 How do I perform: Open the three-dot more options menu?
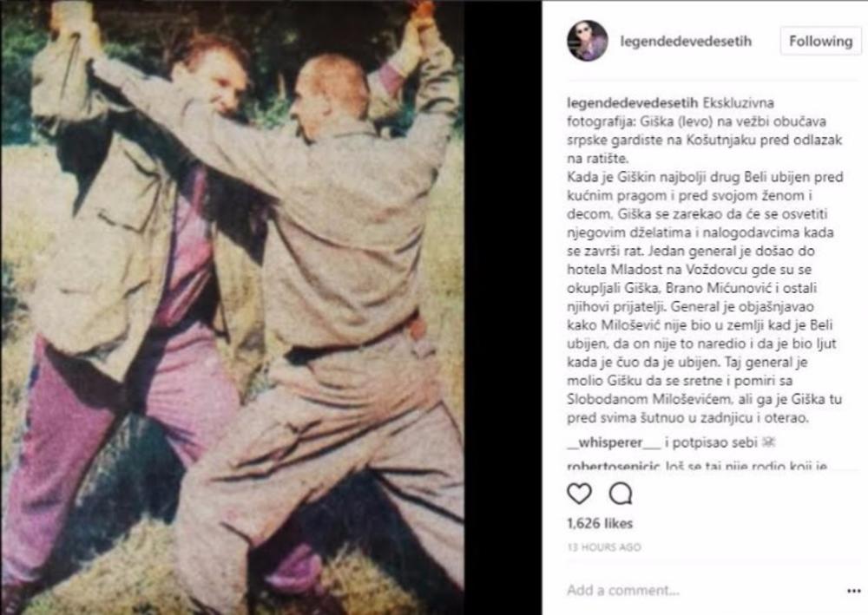pyautogui.click(x=853, y=592)
